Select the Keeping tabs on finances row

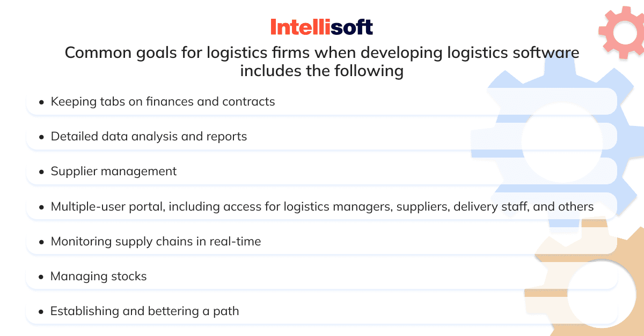[x=321, y=101]
